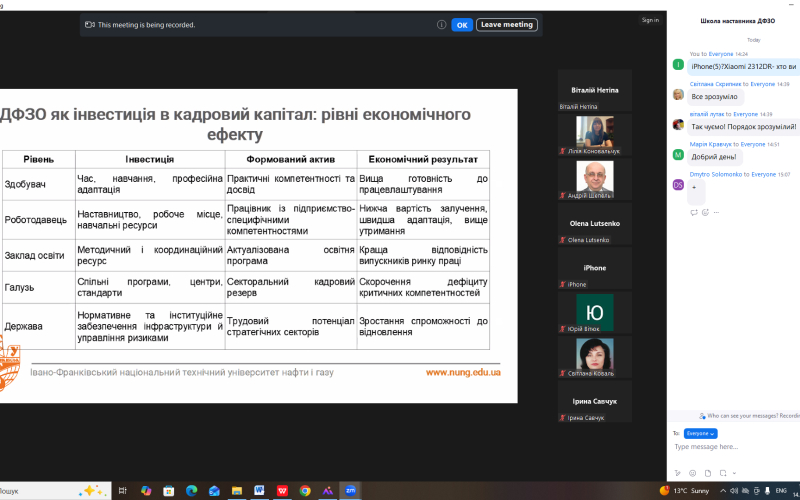
Task: Open the emoji picker in chat
Action: [x=692, y=473]
